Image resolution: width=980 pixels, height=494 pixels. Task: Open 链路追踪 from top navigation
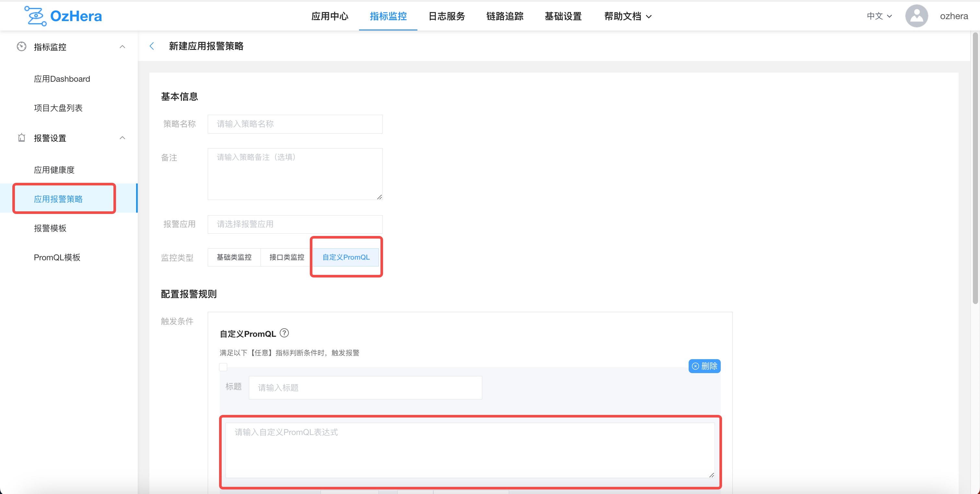click(x=505, y=16)
